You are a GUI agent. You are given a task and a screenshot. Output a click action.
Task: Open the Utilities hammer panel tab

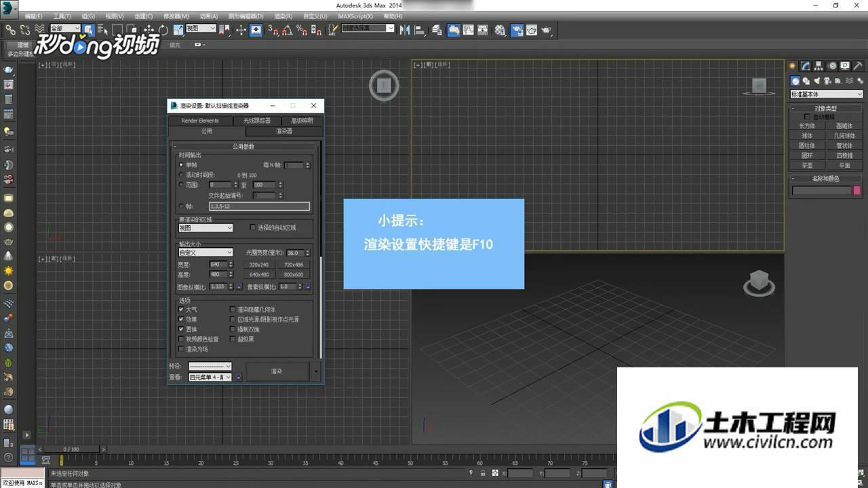click(858, 66)
